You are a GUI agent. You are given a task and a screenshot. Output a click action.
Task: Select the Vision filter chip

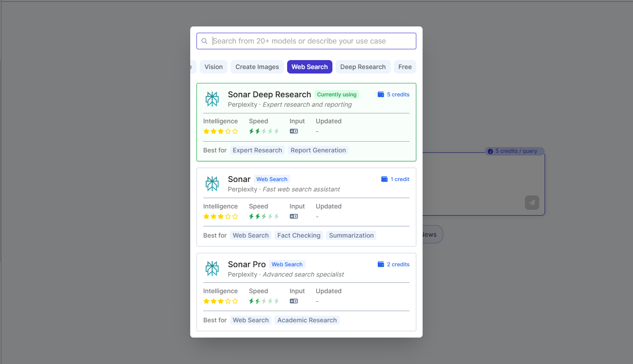[x=214, y=67]
